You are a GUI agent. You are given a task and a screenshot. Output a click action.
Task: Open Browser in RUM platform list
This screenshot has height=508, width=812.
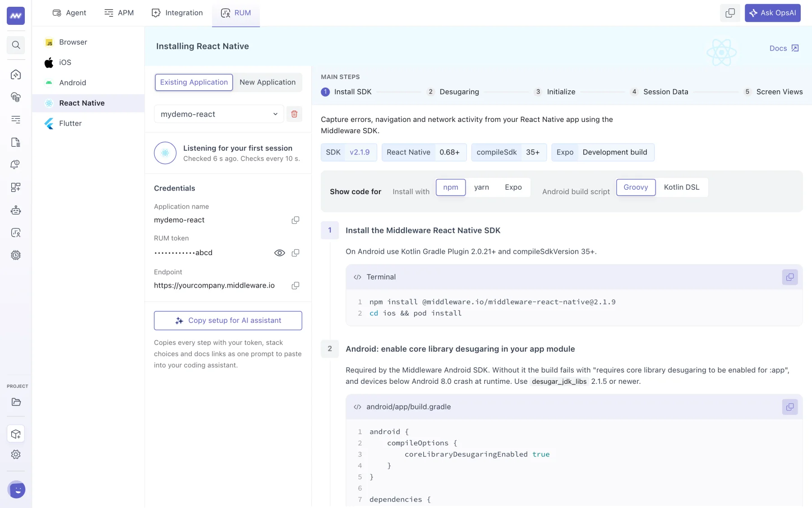pos(88,42)
